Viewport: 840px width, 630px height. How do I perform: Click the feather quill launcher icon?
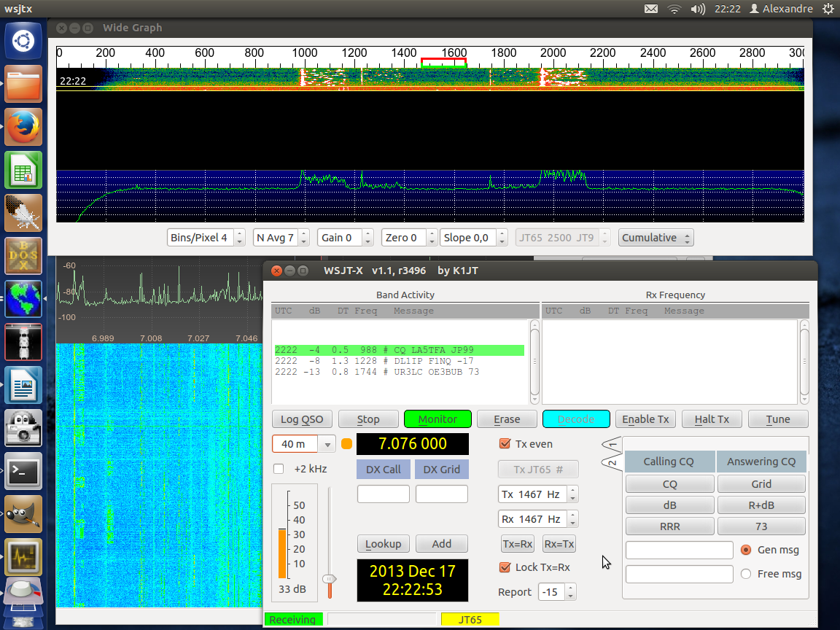[23, 213]
